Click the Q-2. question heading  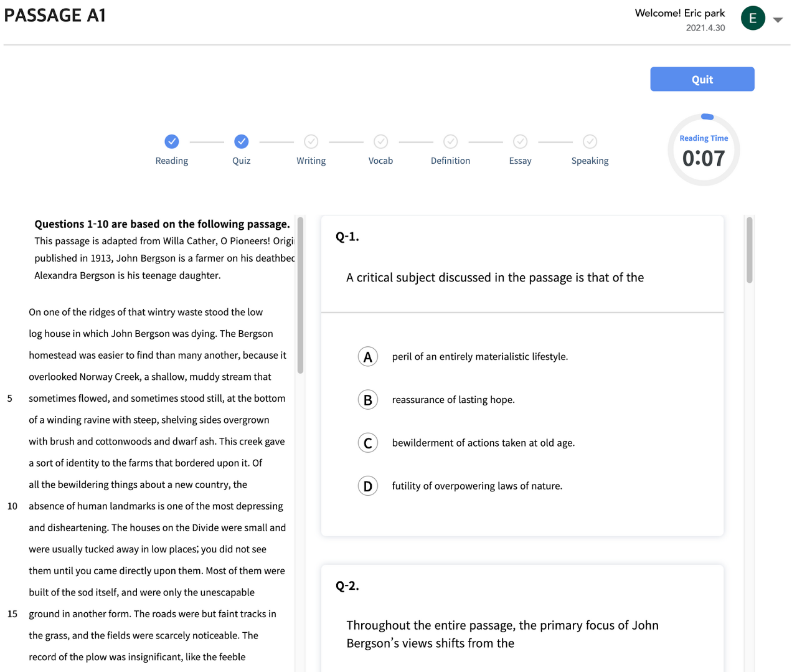point(347,586)
